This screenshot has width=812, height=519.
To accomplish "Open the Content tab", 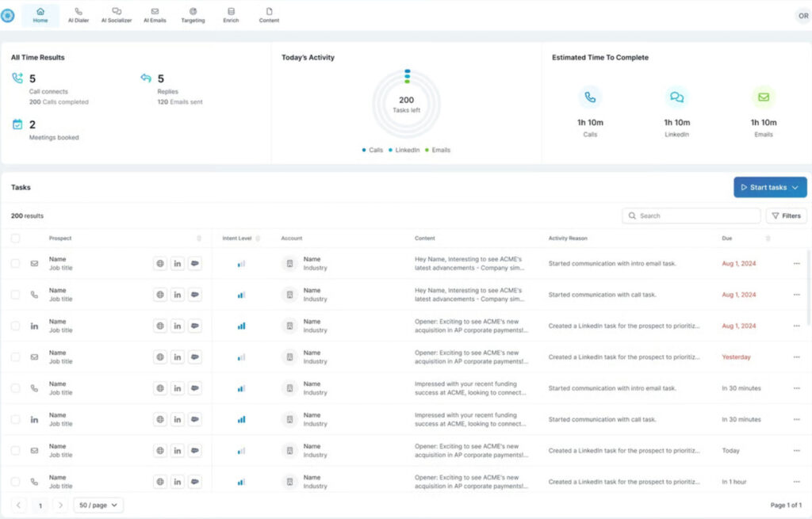I will [x=269, y=16].
